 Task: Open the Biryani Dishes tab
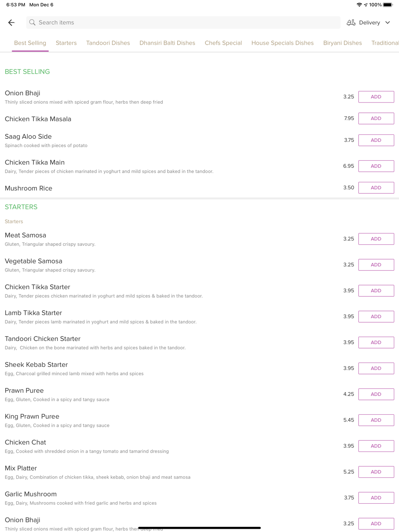pyautogui.click(x=342, y=43)
